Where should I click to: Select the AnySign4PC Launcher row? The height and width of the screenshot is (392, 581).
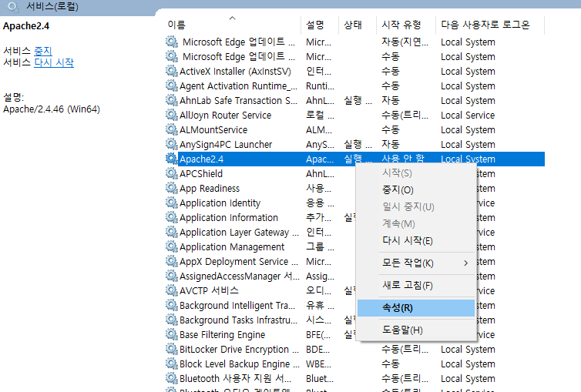[x=355, y=144]
